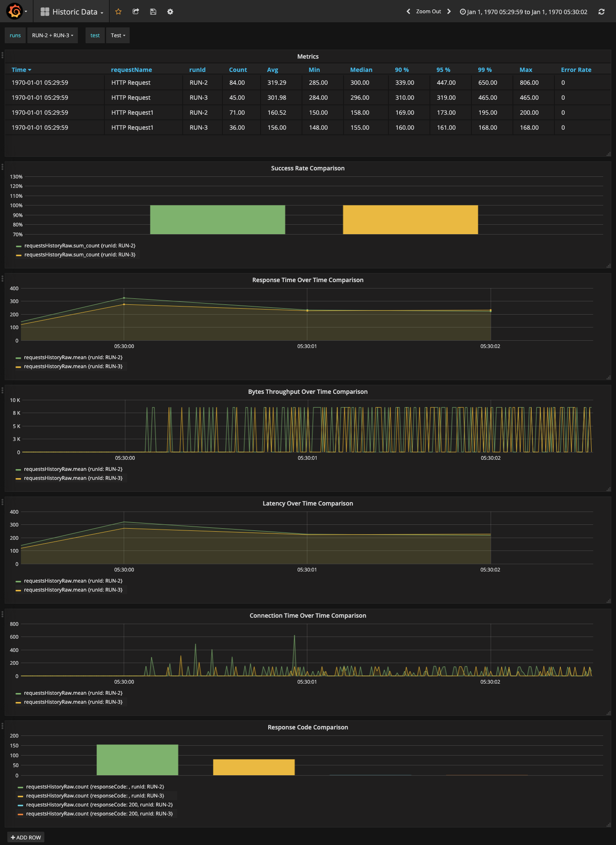
Task: Open color swatch for responseCode 200 RUN-3
Action: (20, 814)
